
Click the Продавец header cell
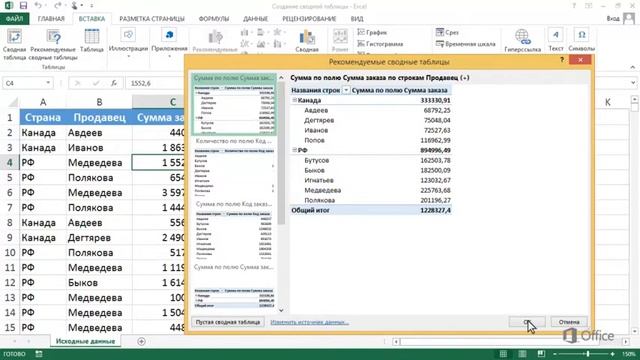[x=99, y=118]
